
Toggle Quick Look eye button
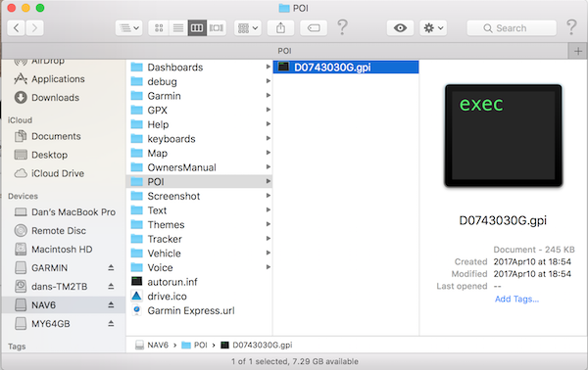tap(400, 28)
